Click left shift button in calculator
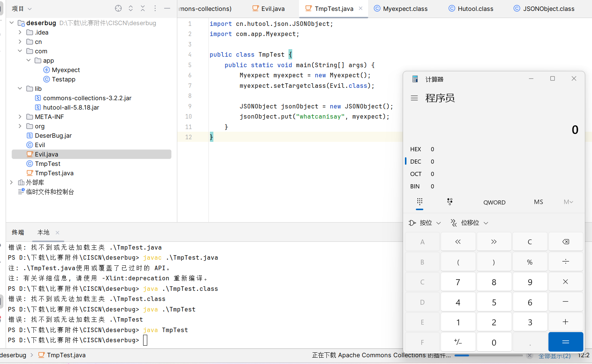 pos(458,242)
